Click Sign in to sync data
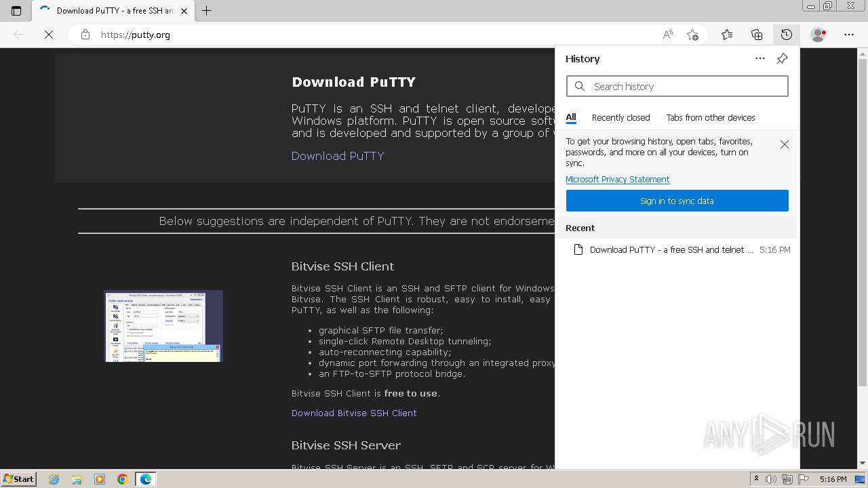The height and width of the screenshot is (488, 868). point(677,201)
